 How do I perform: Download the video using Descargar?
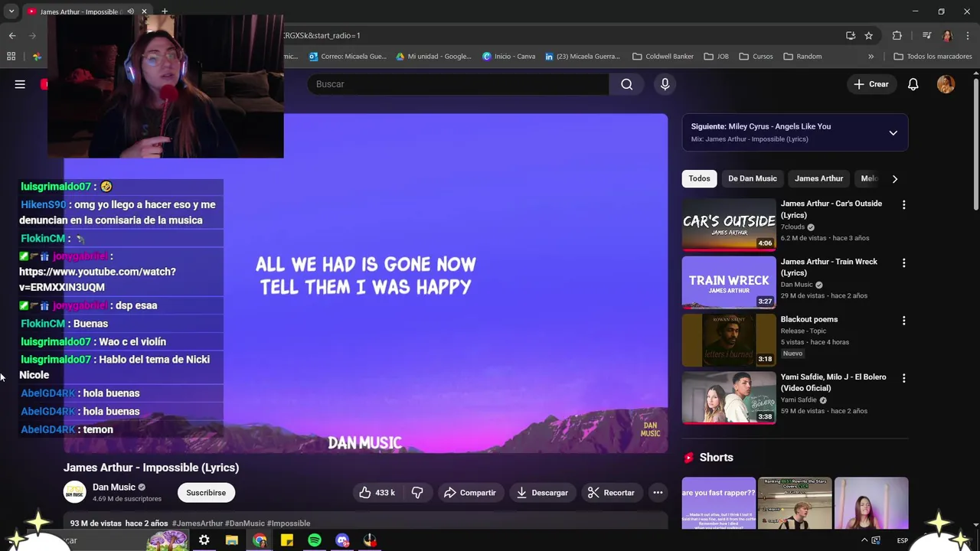[542, 493]
